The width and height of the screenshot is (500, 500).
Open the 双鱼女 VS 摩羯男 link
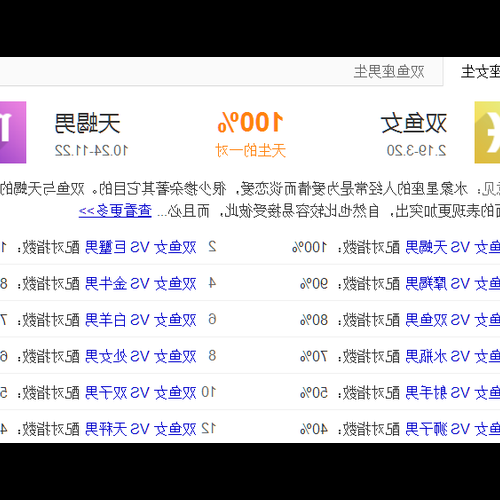pyautogui.click(x=453, y=284)
